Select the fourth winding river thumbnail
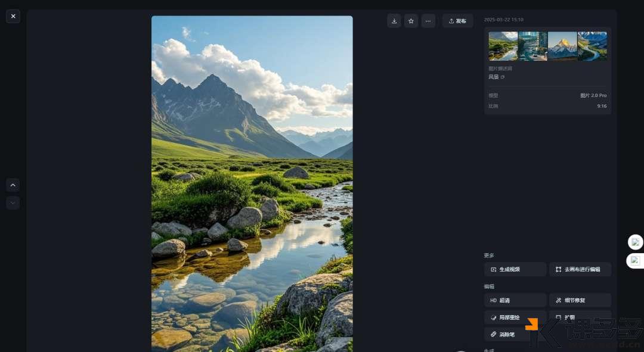 tap(592, 46)
